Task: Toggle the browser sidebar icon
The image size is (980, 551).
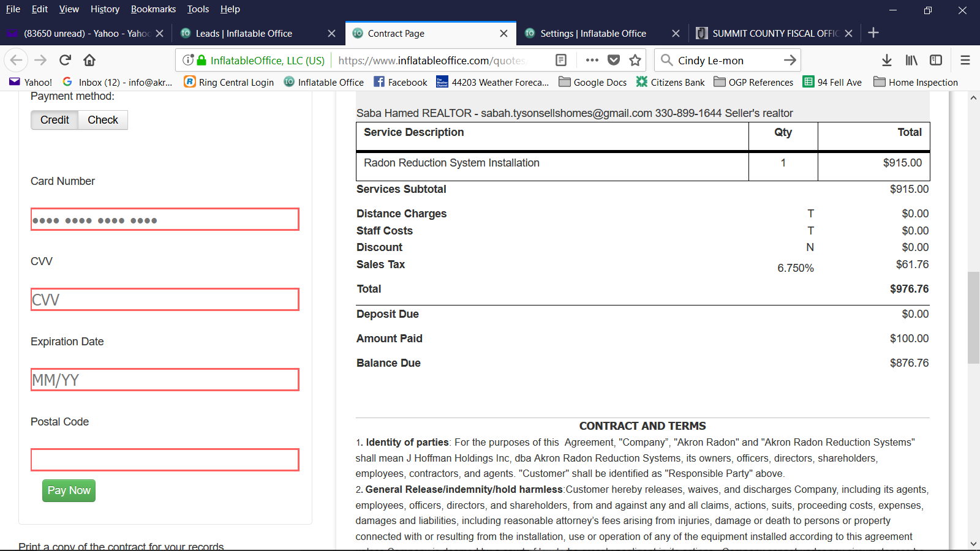Action: pyautogui.click(x=936, y=60)
